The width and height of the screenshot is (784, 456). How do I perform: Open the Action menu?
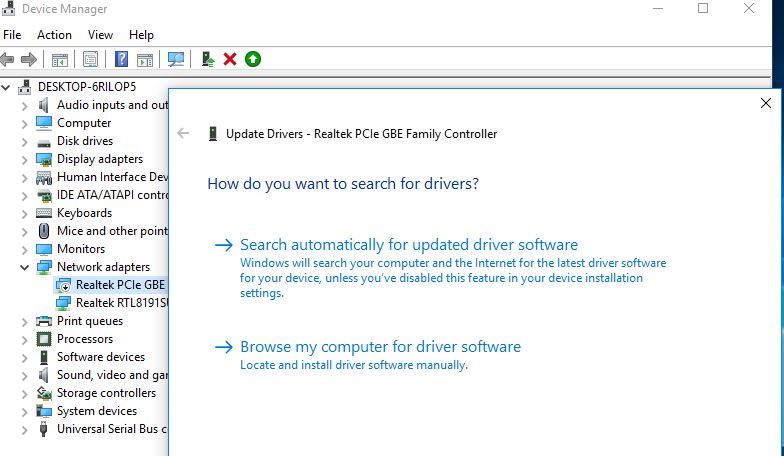(54, 34)
